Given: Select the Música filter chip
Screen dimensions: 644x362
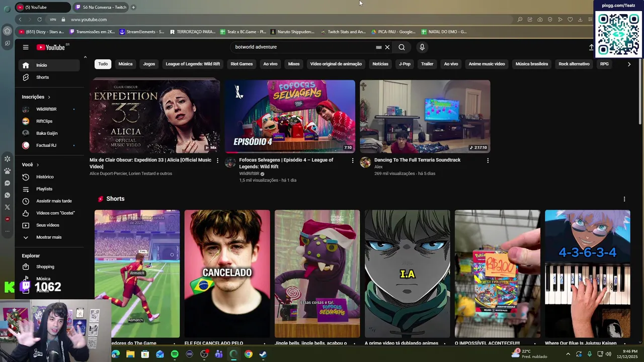Looking at the screenshot, I should tap(125, 64).
